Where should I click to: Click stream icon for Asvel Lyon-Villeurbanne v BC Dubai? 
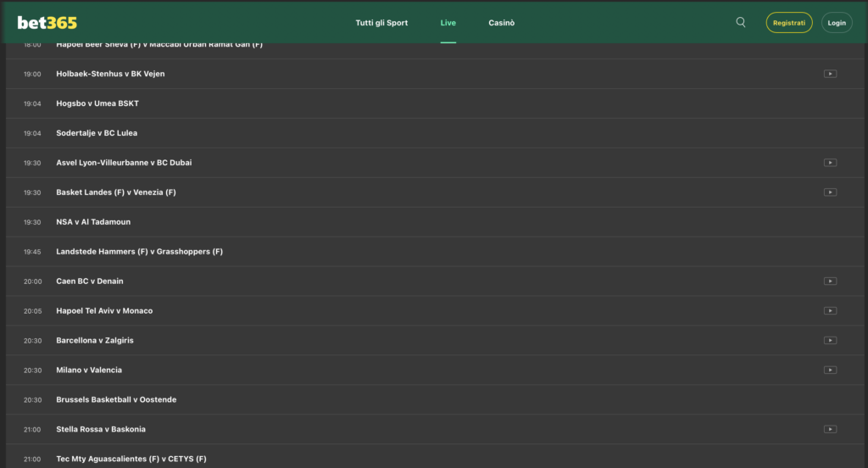(x=830, y=163)
